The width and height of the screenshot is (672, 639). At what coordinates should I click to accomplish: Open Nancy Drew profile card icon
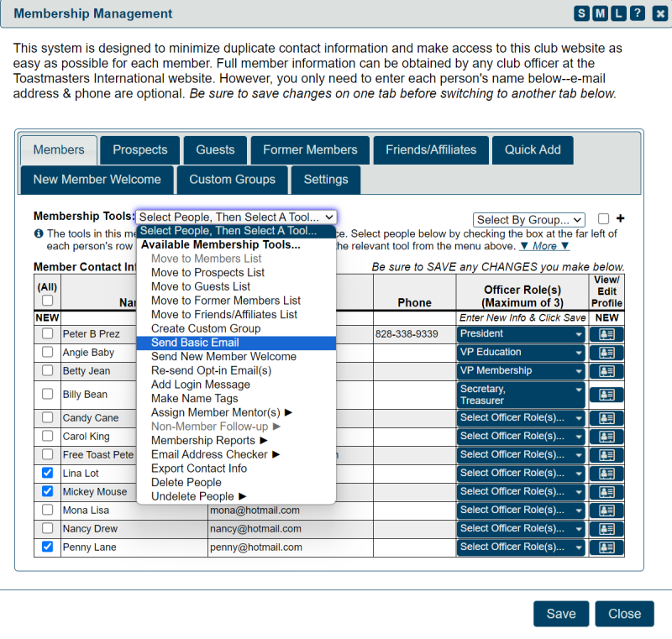tap(606, 528)
